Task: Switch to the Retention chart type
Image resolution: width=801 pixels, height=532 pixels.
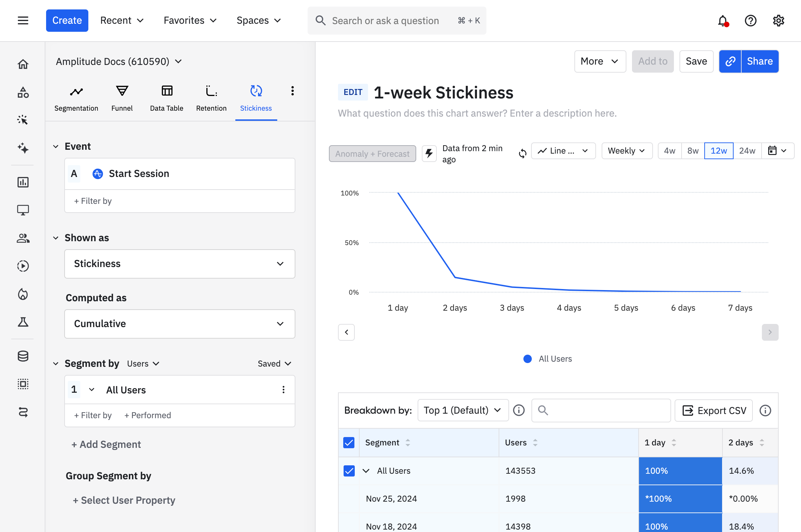Action: pyautogui.click(x=211, y=98)
